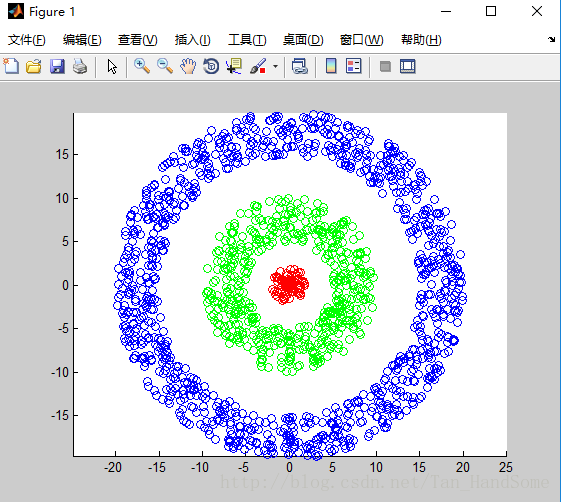
Task: Open the 工具(T) menu
Action: (x=247, y=40)
